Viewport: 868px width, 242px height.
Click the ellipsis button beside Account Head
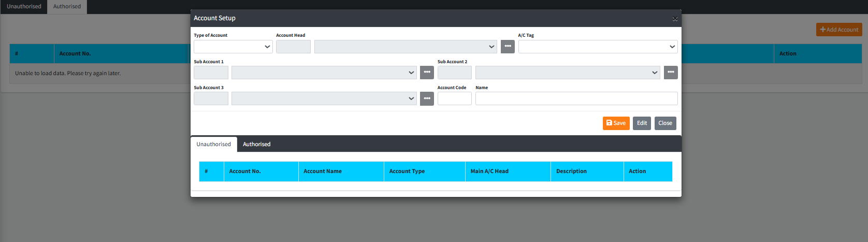[x=508, y=47]
